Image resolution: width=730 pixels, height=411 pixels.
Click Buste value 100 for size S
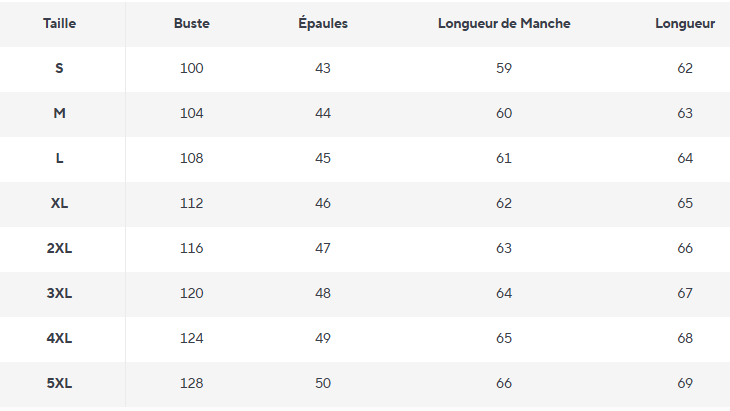pos(191,69)
